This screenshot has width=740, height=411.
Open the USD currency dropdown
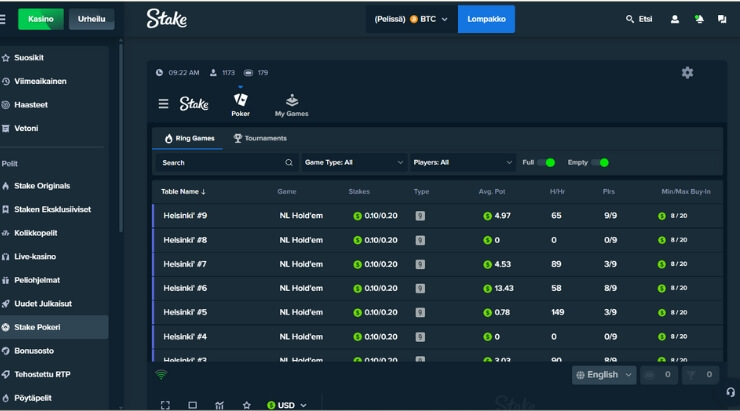(287, 405)
